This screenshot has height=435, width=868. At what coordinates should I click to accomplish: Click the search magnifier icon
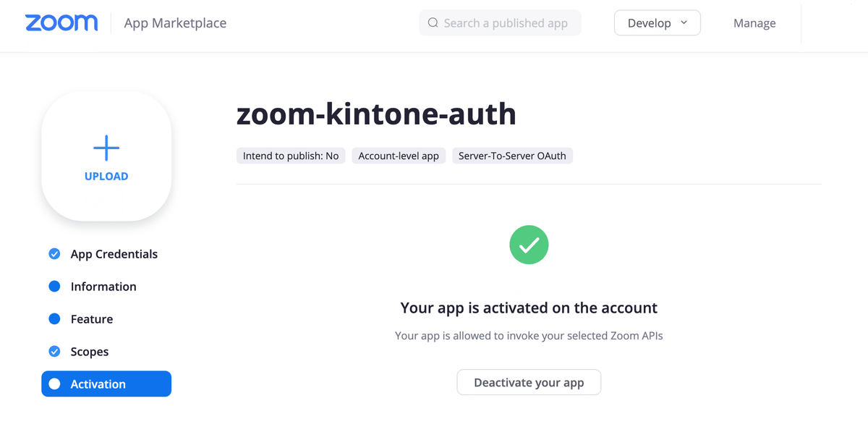(x=433, y=23)
